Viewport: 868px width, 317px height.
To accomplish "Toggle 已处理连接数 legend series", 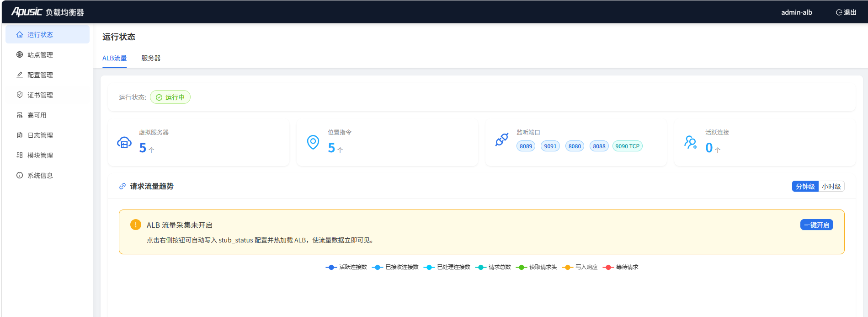I will pos(447,267).
